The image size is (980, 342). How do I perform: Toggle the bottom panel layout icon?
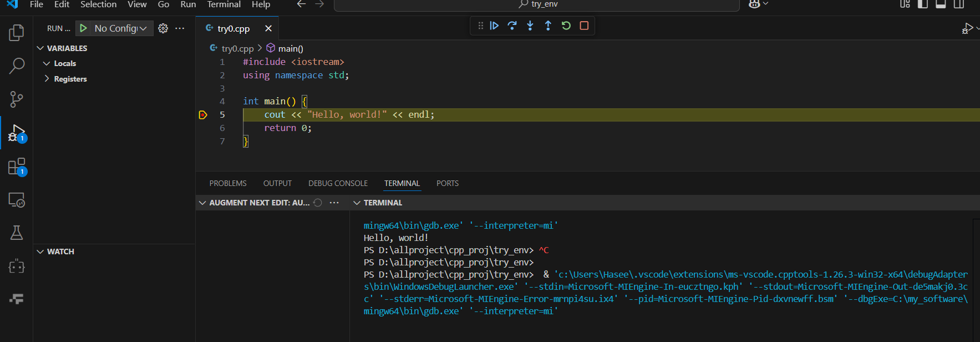coord(941,4)
